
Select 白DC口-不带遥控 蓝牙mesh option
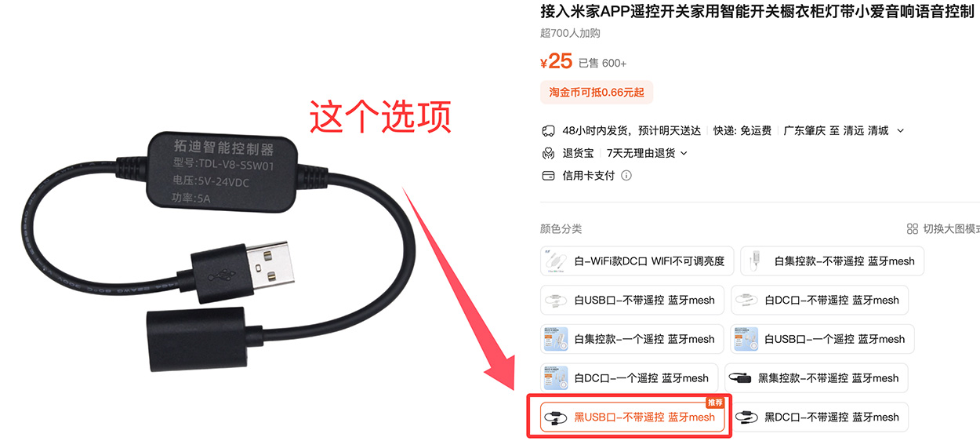[820, 301]
